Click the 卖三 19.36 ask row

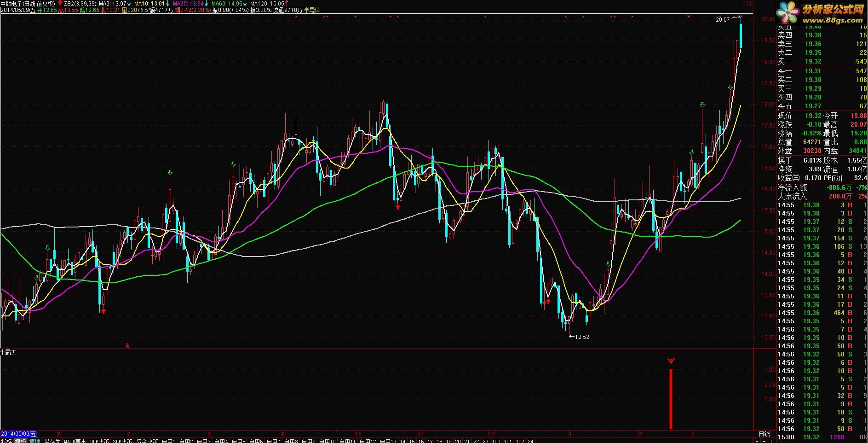click(x=822, y=44)
